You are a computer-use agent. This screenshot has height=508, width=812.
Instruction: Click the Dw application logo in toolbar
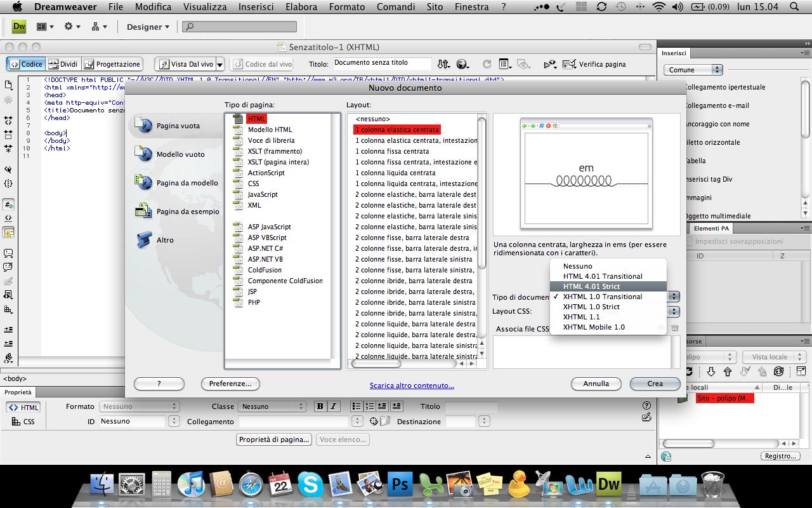coord(19,27)
